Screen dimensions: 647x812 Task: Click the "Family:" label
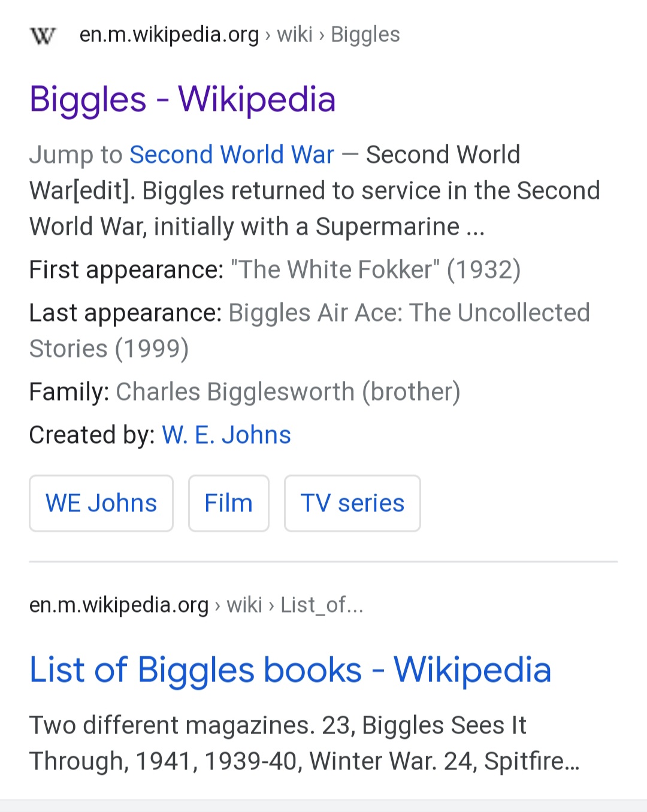click(x=69, y=392)
